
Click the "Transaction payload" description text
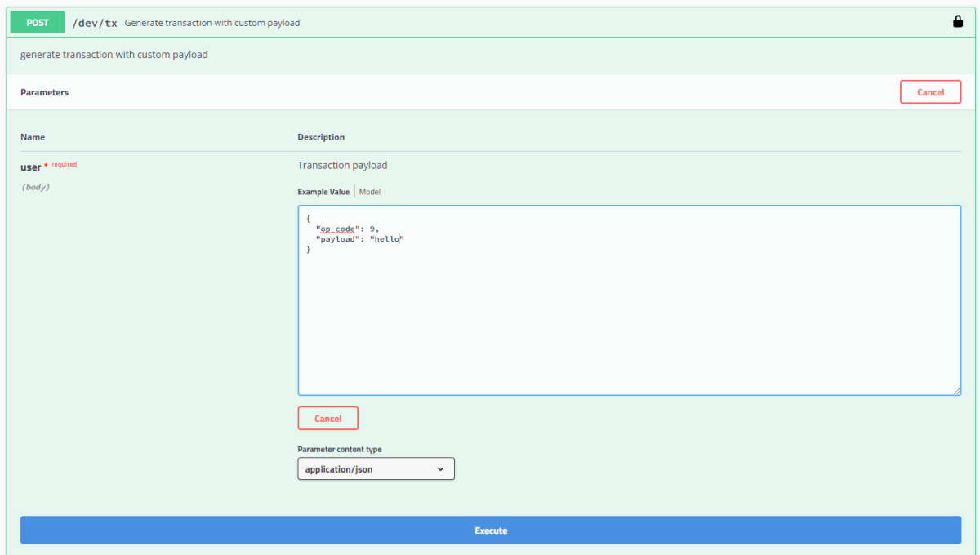342,165
